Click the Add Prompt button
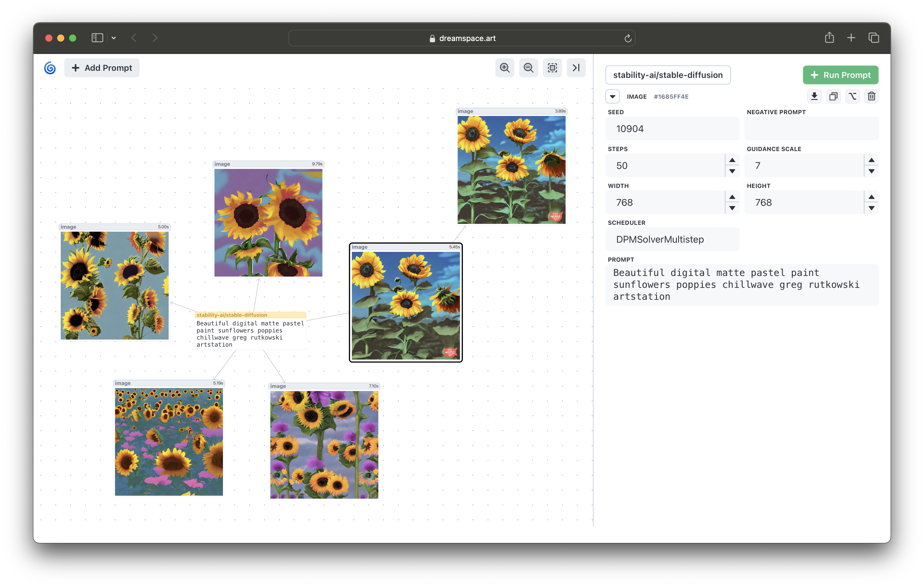 click(102, 68)
